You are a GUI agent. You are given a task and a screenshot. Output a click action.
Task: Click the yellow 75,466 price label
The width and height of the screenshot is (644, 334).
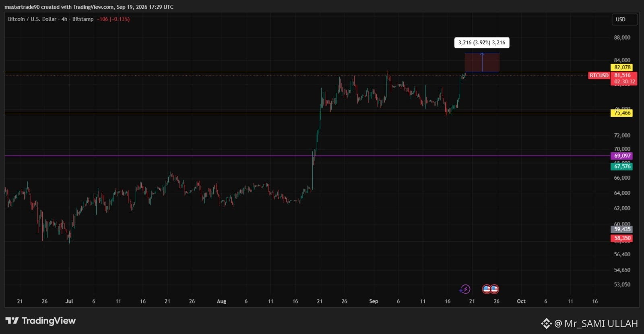click(622, 113)
